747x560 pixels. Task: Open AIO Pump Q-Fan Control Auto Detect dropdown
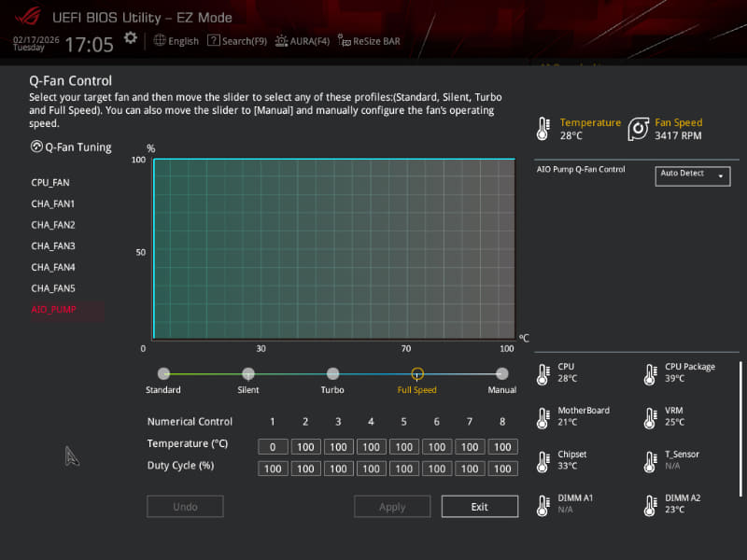coord(693,176)
